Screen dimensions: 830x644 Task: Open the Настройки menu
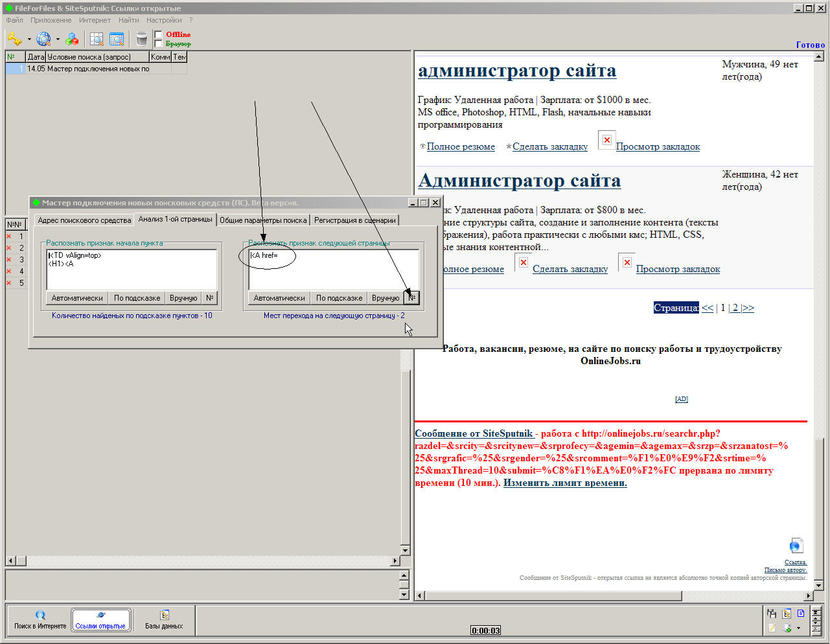[163, 20]
